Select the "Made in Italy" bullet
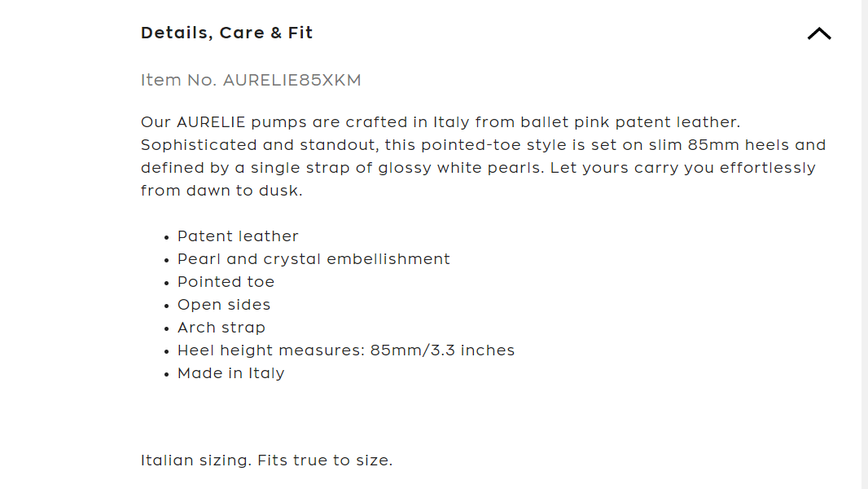The height and width of the screenshot is (489, 868). (x=231, y=373)
